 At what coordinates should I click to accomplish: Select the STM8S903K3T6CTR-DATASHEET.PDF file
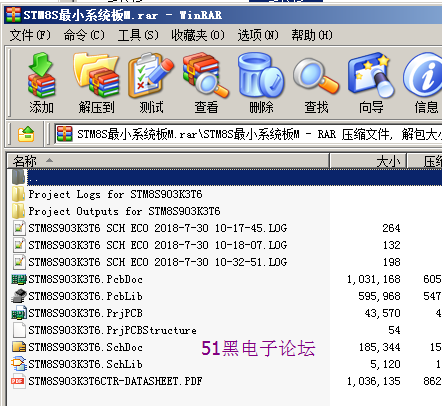115,381
